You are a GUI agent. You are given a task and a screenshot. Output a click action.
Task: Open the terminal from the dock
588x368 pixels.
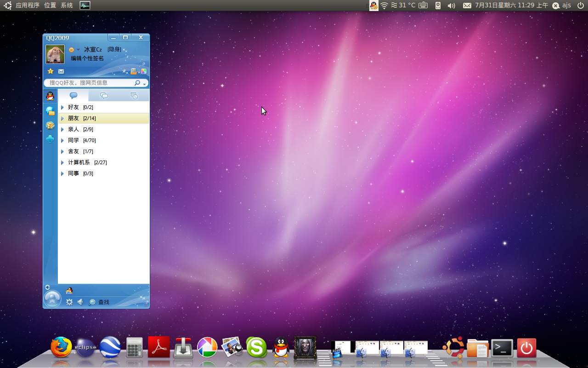(x=502, y=348)
